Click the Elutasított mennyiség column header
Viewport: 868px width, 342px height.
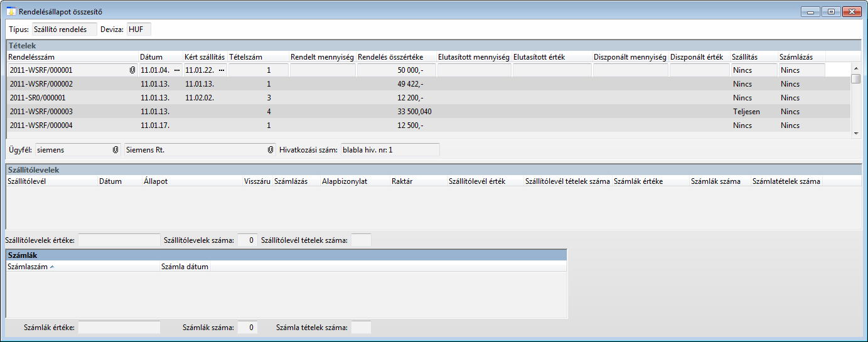(474, 57)
